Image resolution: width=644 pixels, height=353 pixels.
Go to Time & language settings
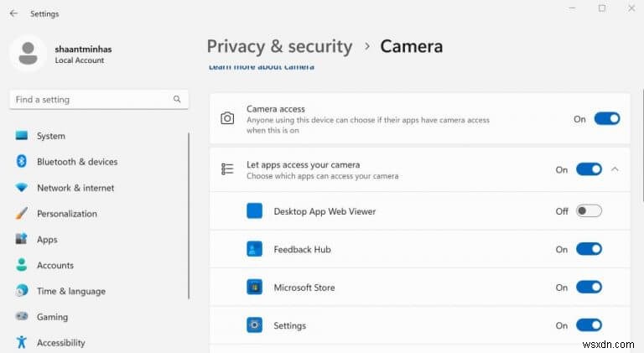point(70,291)
